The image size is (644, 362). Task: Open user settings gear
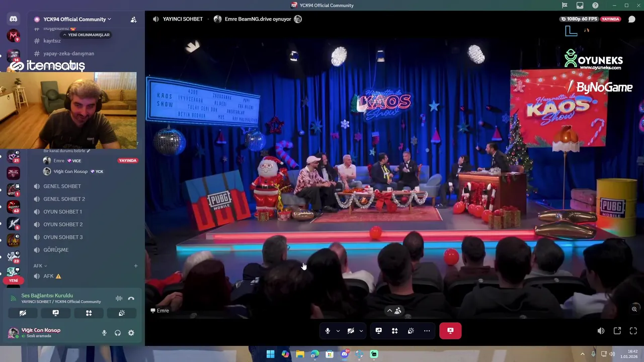click(x=131, y=333)
